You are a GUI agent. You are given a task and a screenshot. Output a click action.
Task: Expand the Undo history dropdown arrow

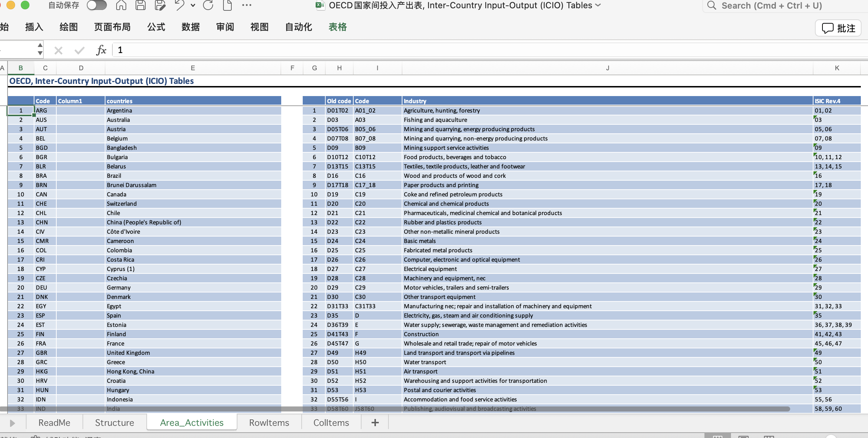[x=193, y=5]
